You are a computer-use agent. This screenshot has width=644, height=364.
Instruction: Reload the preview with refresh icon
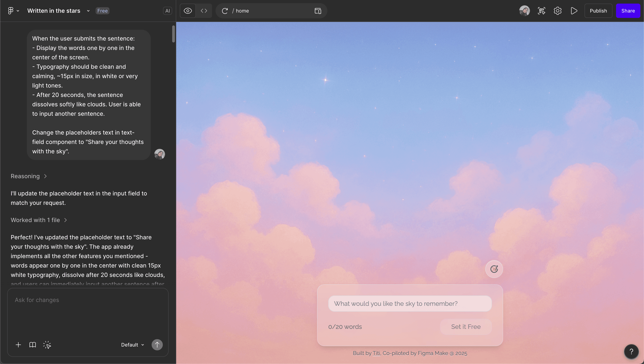point(225,11)
